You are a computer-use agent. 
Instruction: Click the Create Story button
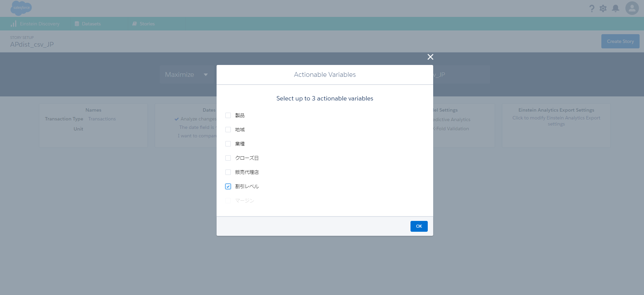point(620,41)
